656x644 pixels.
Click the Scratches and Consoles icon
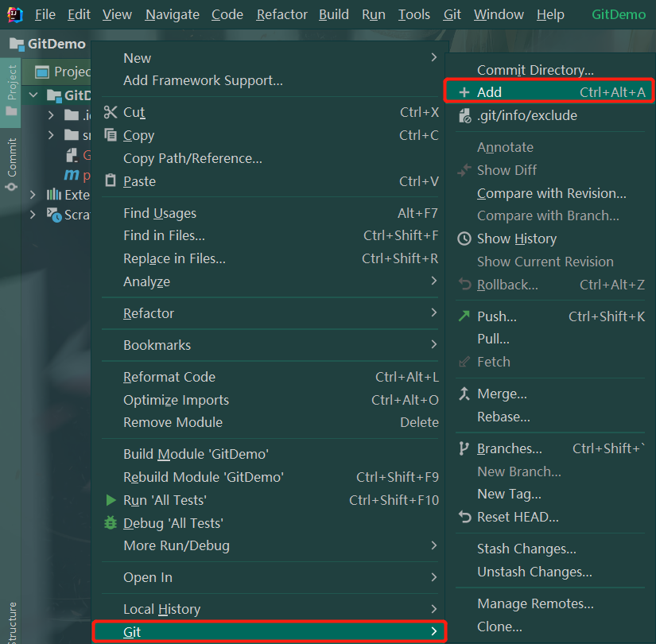pos(54,215)
